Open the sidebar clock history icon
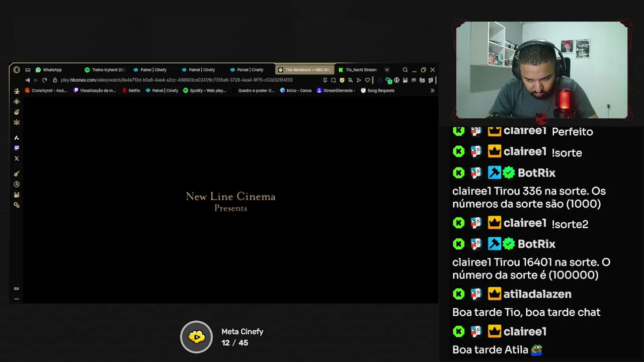The image size is (644, 362). click(x=17, y=185)
